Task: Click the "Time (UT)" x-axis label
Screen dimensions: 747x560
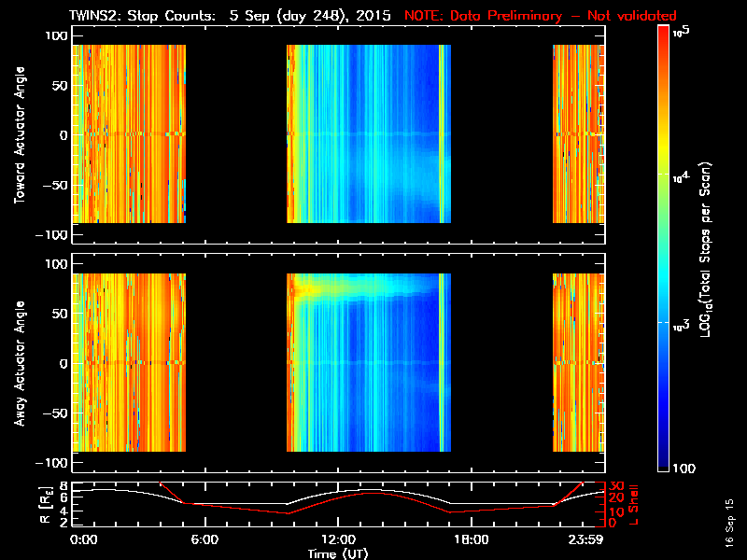Action: (338, 553)
